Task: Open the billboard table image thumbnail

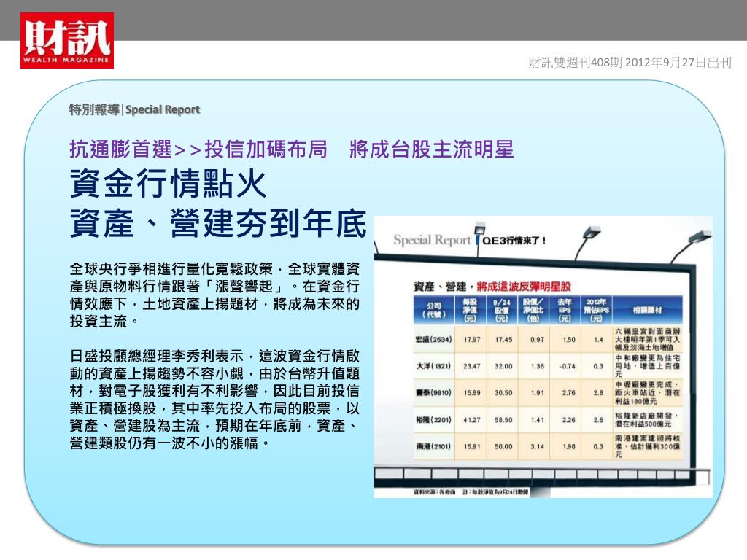Action: click(543, 357)
